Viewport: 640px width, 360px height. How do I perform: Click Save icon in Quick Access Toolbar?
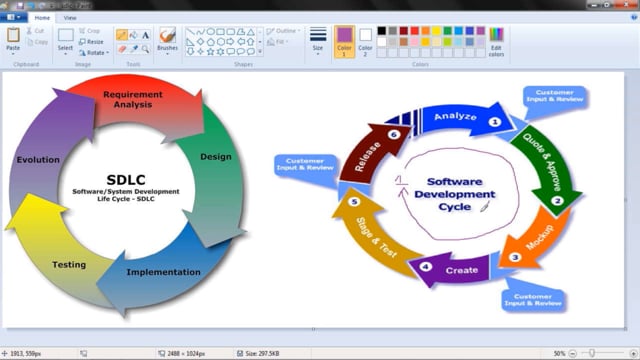[20, 6]
